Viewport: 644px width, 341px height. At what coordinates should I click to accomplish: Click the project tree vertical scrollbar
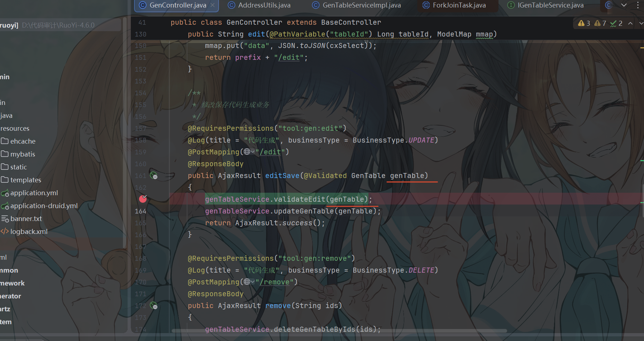tap(124, 133)
